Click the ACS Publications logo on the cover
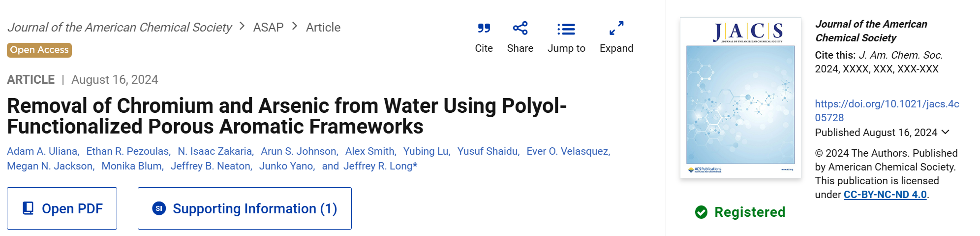Viewport: 980px width, 236px height. (704, 169)
